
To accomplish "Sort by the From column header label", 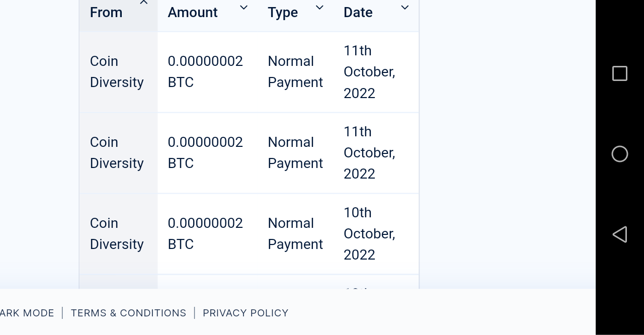I will (x=106, y=13).
